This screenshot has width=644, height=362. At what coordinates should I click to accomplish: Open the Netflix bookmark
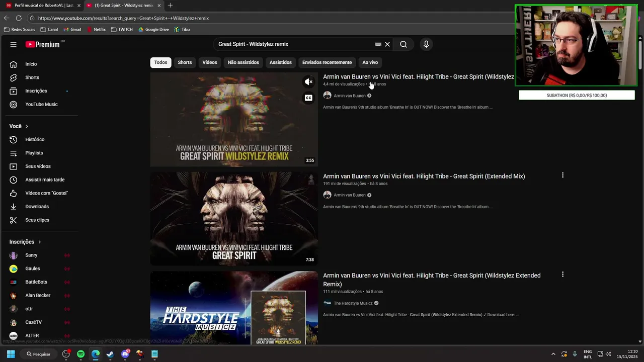(x=96, y=30)
